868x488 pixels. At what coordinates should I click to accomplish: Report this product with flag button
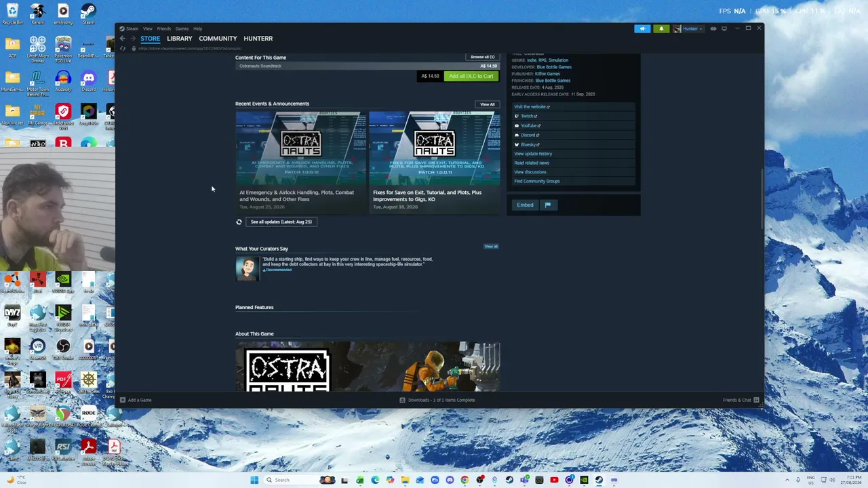(x=548, y=205)
